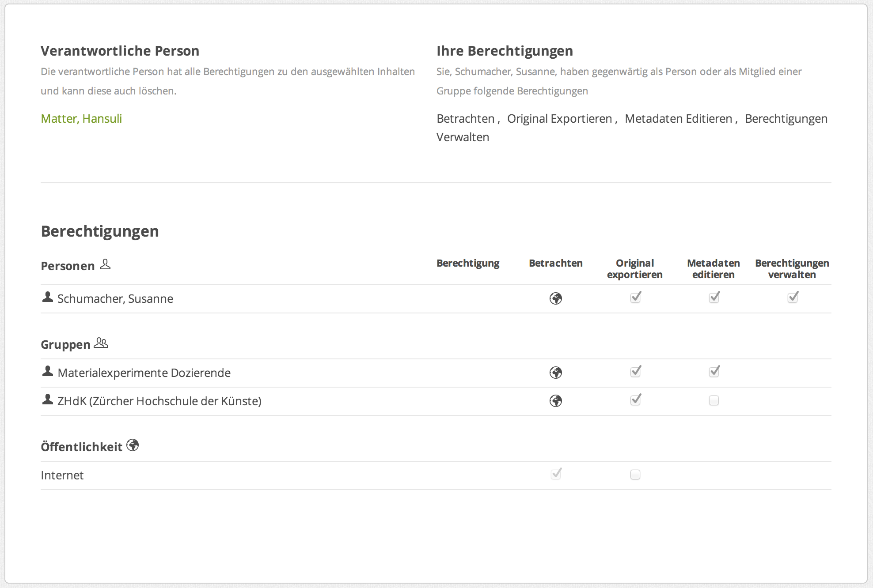Viewport: 873px width, 588px height.
Task: Enable Metadaten editieren for ZHdK group
Action: 714,400
